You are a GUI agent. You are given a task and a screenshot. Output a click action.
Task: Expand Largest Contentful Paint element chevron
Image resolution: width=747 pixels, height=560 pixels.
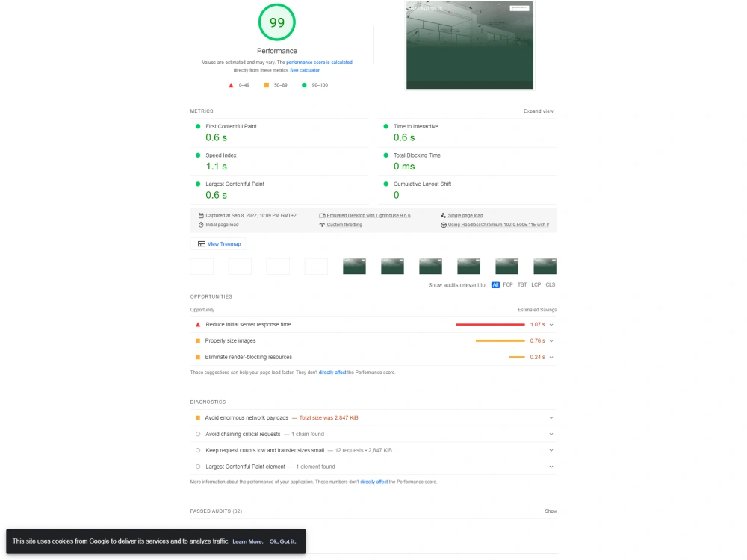pos(551,467)
